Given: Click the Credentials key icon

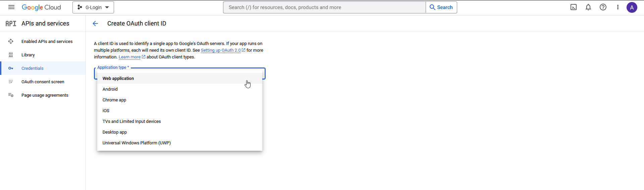Looking at the screenshot, I should [11, 68].
